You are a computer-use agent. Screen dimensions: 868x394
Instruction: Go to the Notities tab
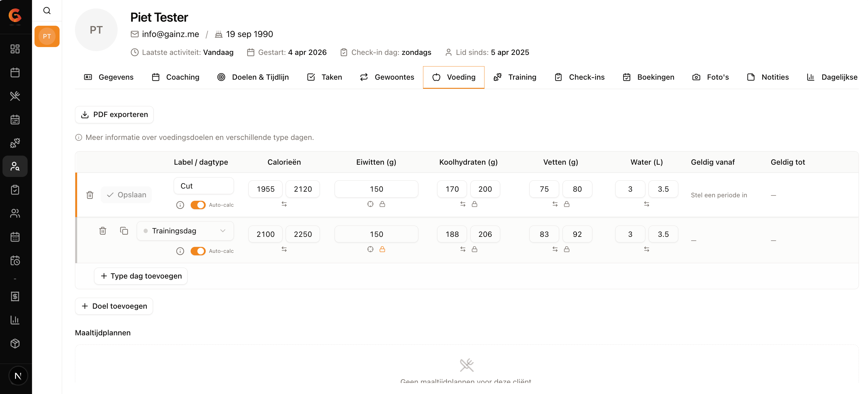tap(768, 77)
